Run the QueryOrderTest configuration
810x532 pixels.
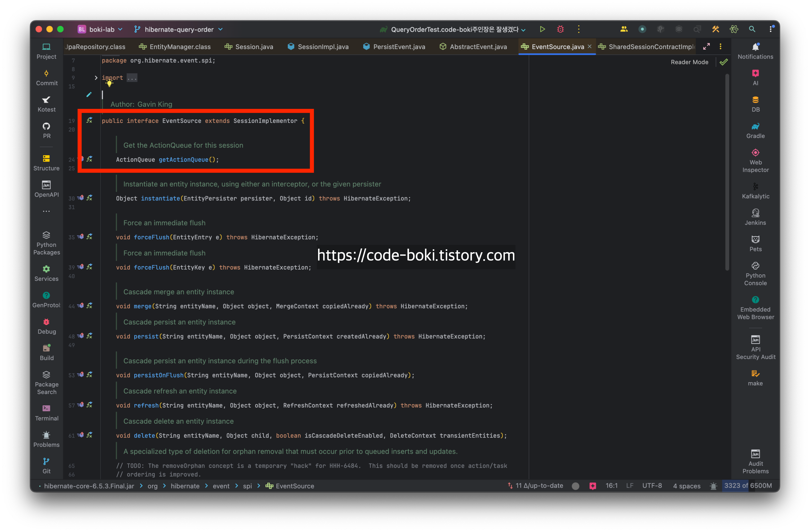coord(542,29)
